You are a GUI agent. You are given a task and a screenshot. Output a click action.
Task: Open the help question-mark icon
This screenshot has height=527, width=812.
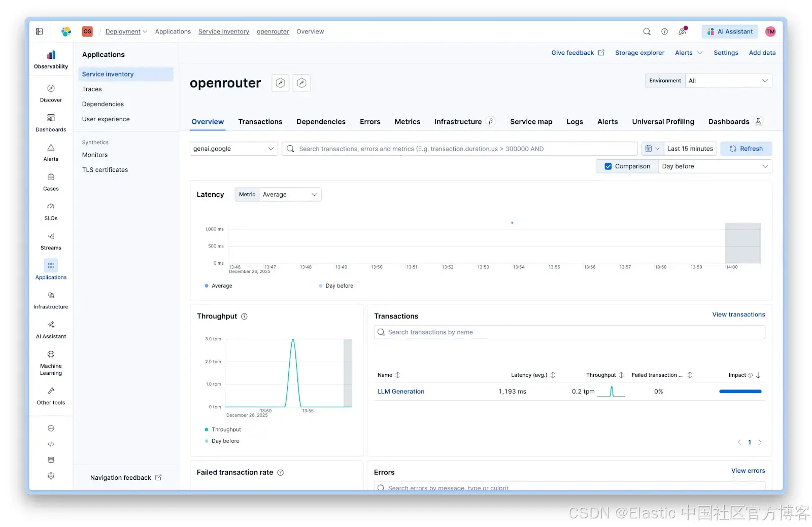(664, 31)
